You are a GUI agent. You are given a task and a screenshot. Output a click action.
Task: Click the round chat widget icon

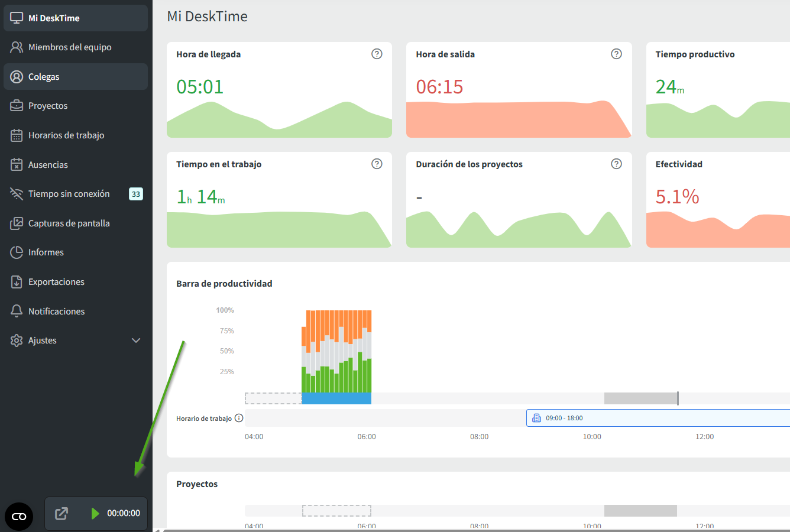pos(19,517)
